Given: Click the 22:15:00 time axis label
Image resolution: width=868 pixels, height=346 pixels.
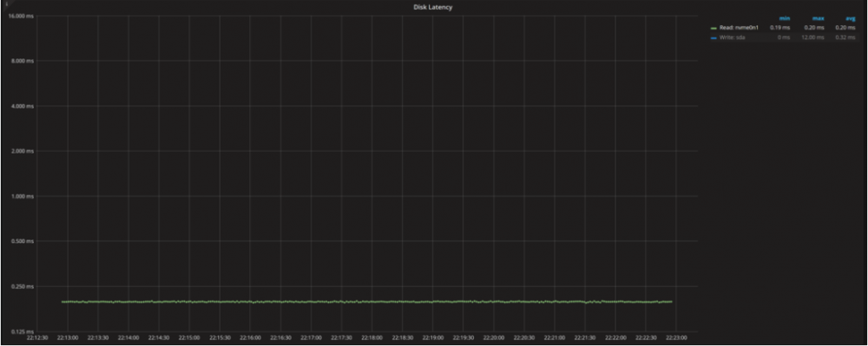Looking at the screenshot, I should coord(189,337).
